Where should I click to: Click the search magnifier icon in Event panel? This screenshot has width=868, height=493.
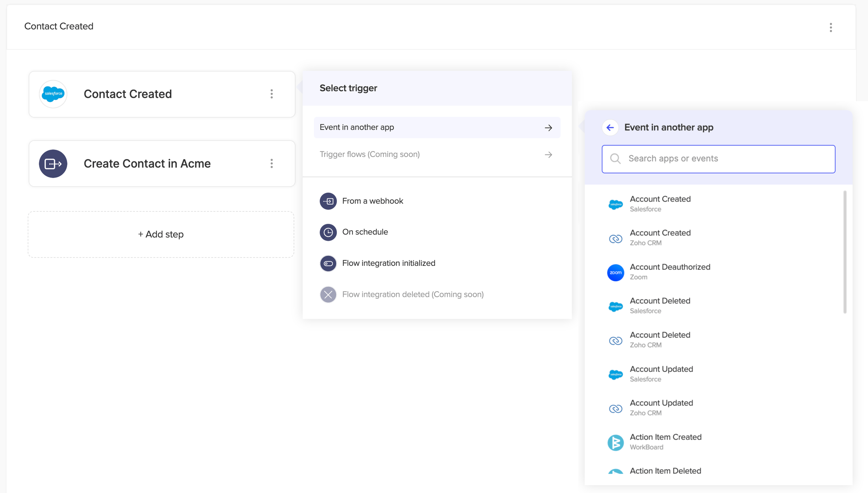616,159
